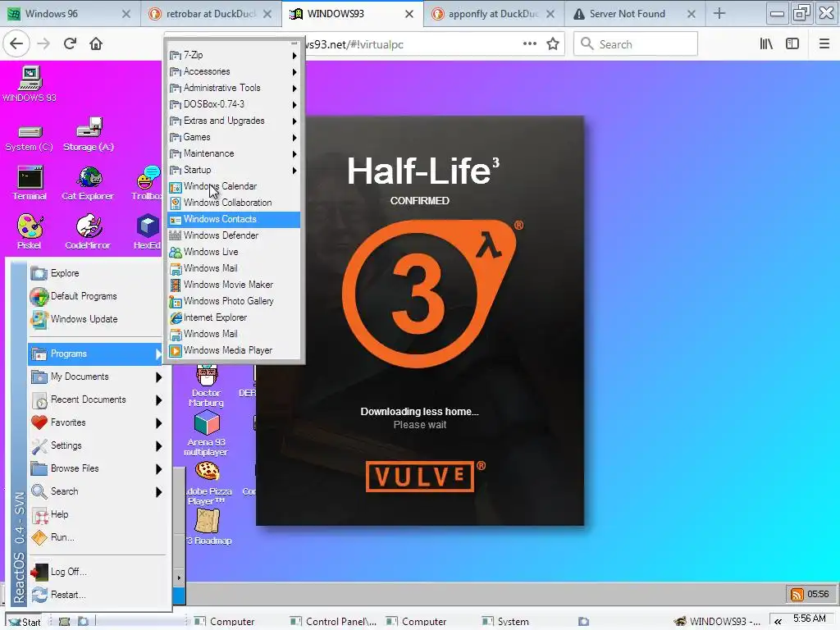The width and height of the screenshot is (840, 630).
Task: Open the Storage (A:) drive icon
Action: pyautogui.click(x=89, y=135)
